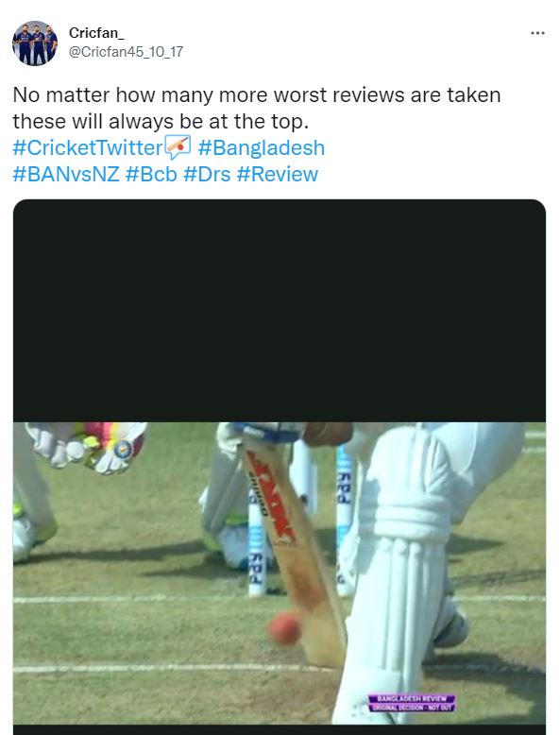Screen dimensions: 560x735
Task: Click the red cricket ball in the video
Action: coord(284,628)
